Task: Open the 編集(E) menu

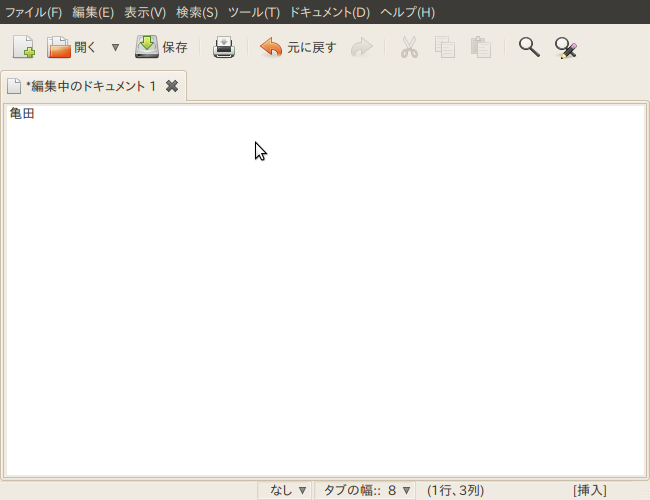Action: 93,12
